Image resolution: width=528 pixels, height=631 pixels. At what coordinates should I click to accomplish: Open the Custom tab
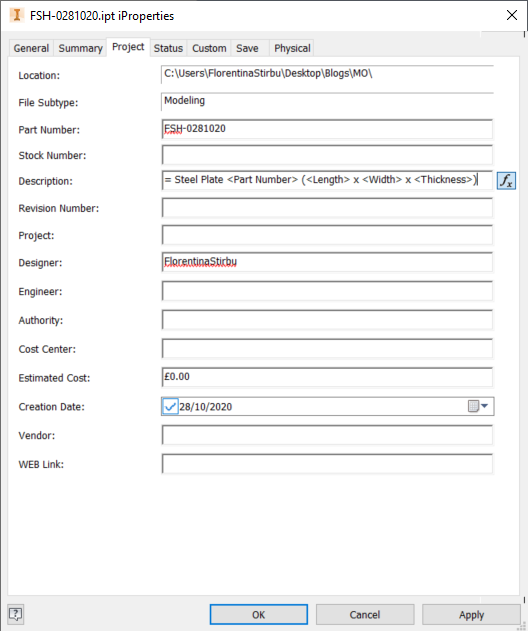click(209, 48)
